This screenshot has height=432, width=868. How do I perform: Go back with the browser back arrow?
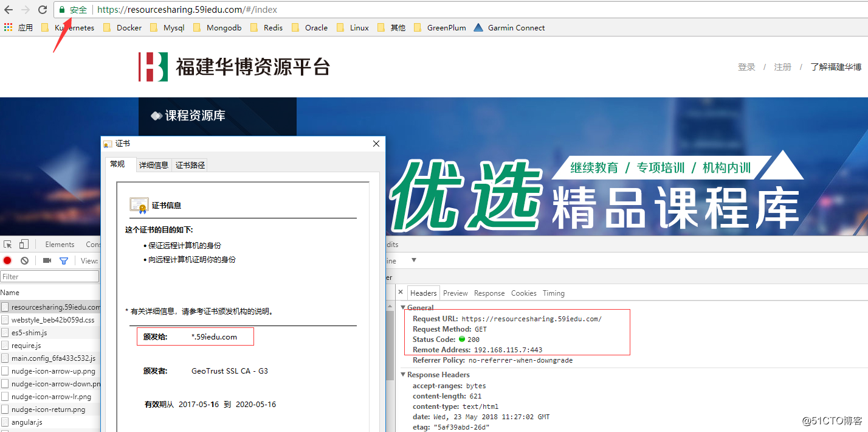click(9, 10)
